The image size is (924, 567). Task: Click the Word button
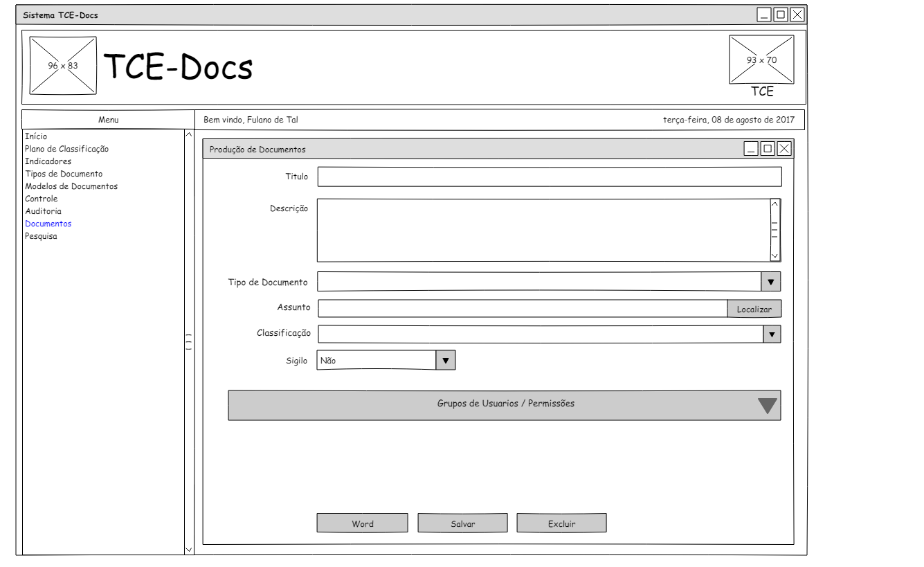[x=362, y=523]
